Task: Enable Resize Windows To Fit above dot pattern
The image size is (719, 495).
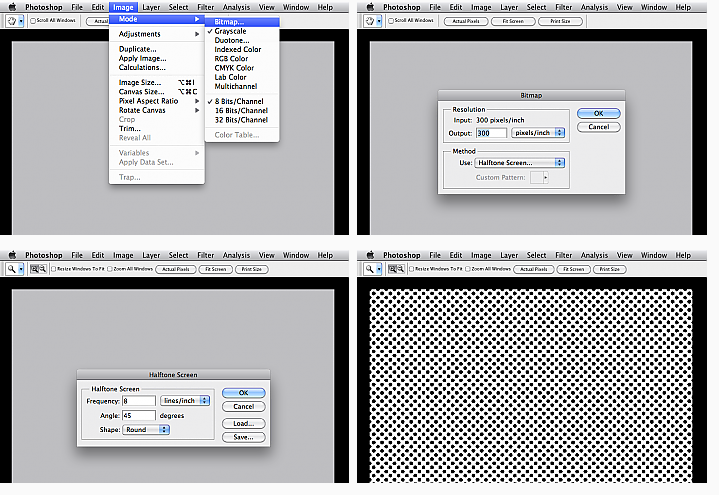Action: 412,269
